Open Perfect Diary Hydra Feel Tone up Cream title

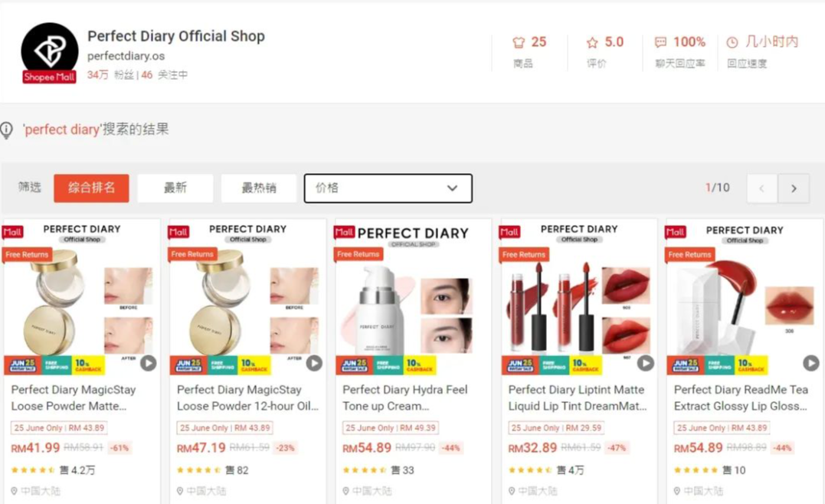pyautogui.click(x=405, y=398)
